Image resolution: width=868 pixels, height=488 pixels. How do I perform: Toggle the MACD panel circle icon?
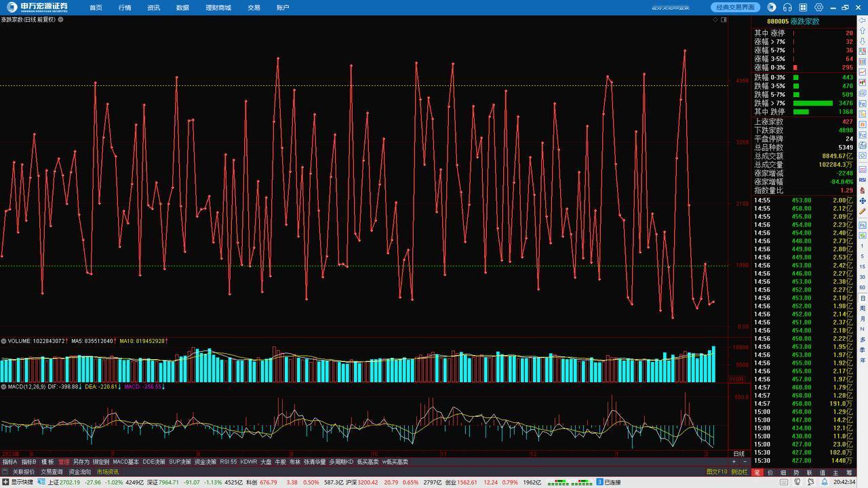coord(3,386)
